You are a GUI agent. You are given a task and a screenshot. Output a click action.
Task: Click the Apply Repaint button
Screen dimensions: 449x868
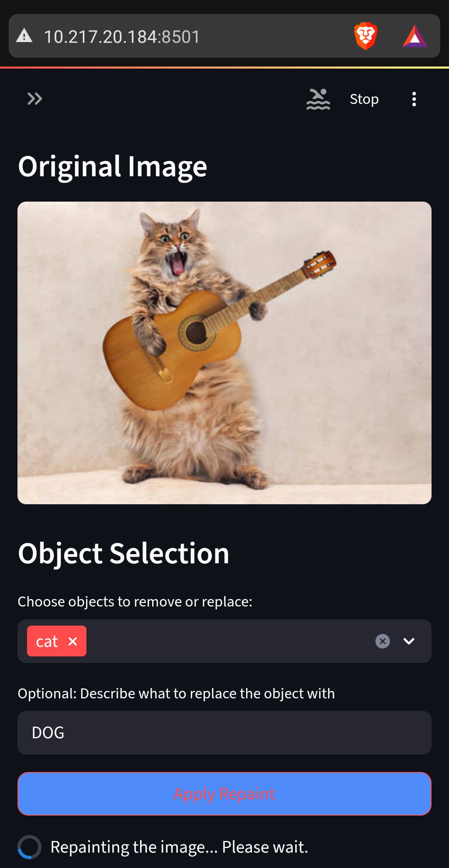224,794
